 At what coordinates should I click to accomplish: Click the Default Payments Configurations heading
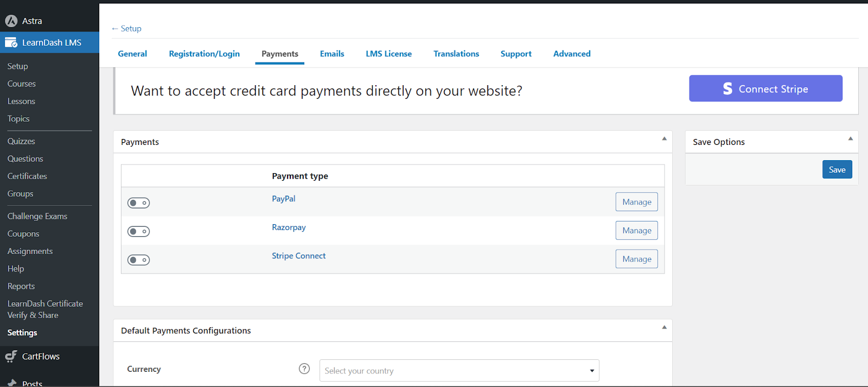[x=186, y=331]
